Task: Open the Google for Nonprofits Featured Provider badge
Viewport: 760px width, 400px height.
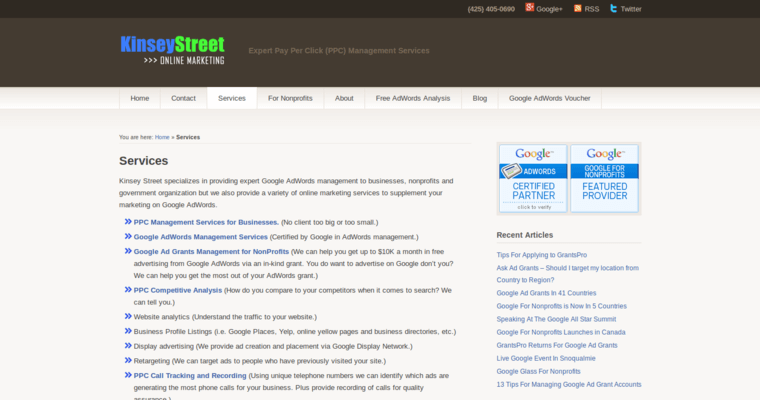Action: (x=605, y=178)
